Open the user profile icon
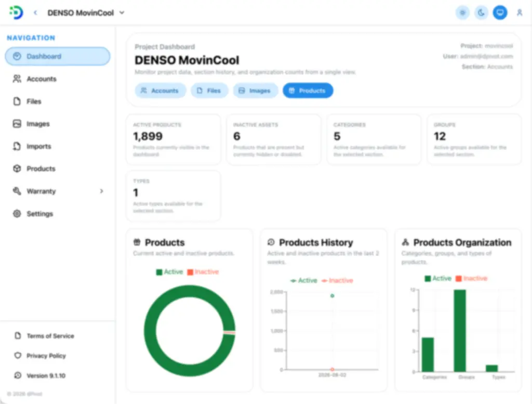The height and width of the screenshot is (404, 532). (x=520, y=13)
